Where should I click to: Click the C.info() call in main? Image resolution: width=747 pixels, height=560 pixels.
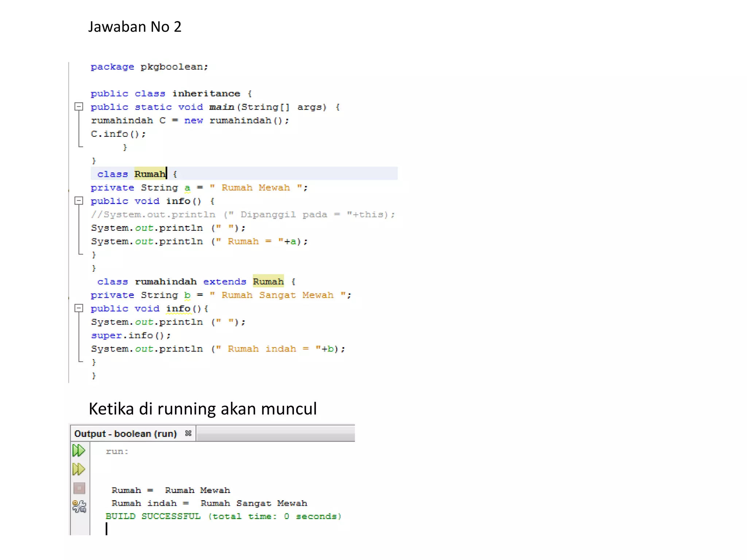point(118,134)
